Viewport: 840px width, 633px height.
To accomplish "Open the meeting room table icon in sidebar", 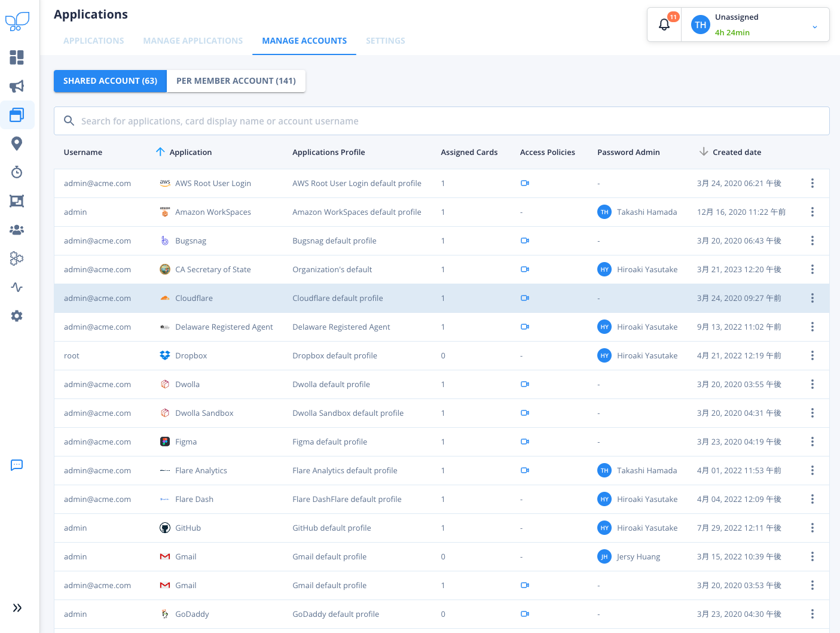I will [x=17, y=201].
